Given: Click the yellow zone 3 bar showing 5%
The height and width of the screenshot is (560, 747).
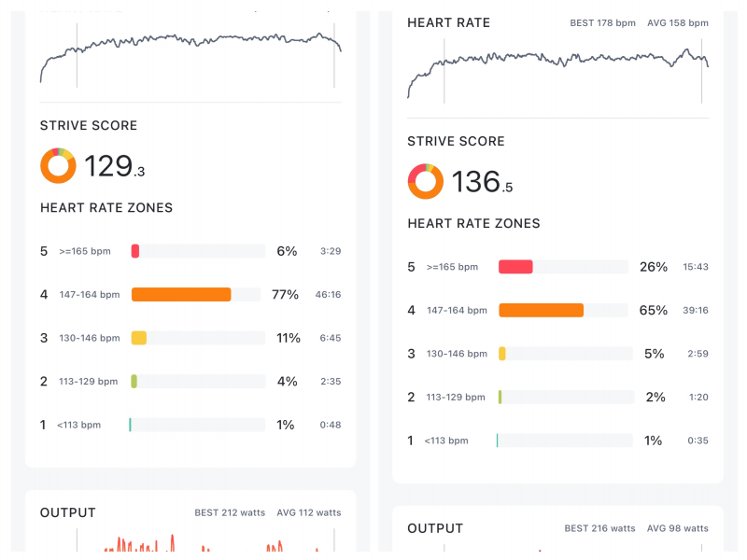Looking at the screenshot, I should [x=502, y=354].
